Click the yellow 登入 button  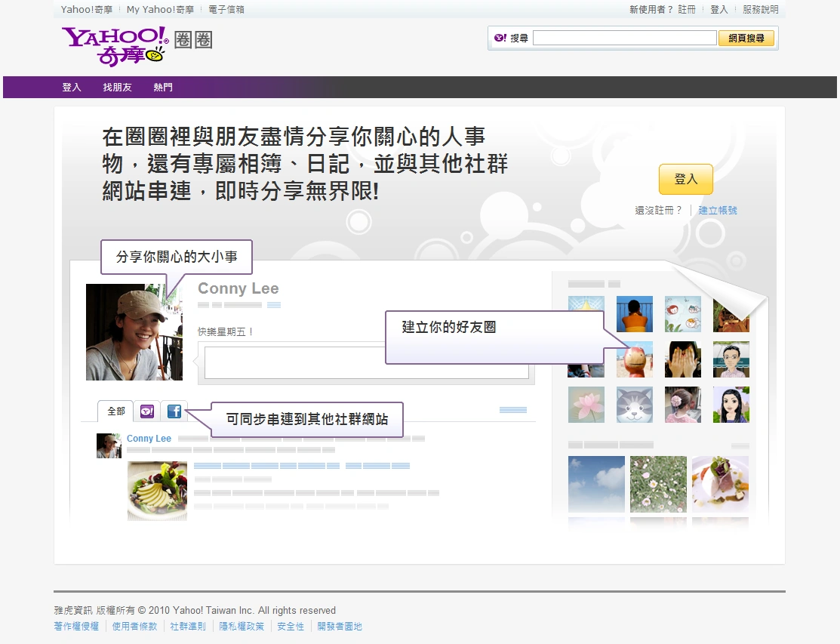point(685,179)
